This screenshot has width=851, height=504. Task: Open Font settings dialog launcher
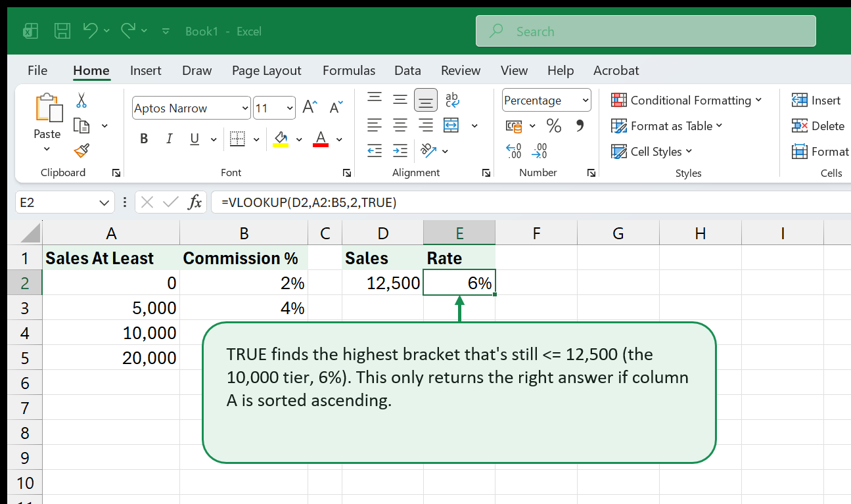tap(346, 173)
